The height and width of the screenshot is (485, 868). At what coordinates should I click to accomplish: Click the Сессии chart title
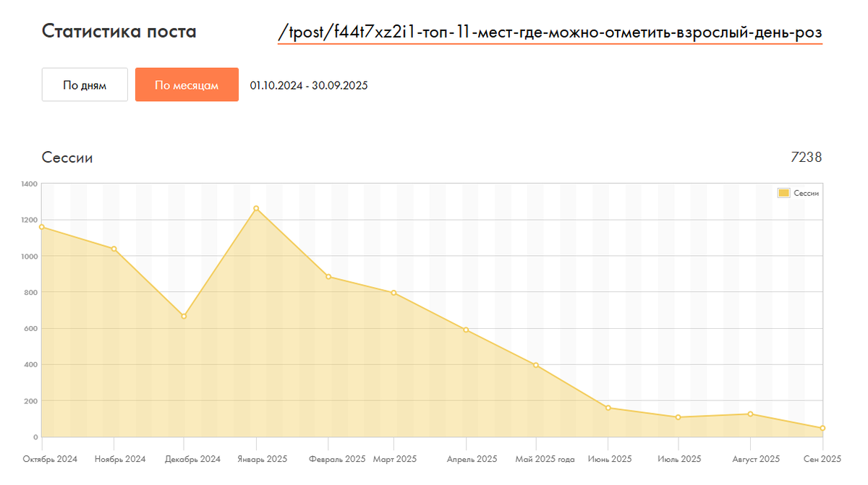coord(67,158)
